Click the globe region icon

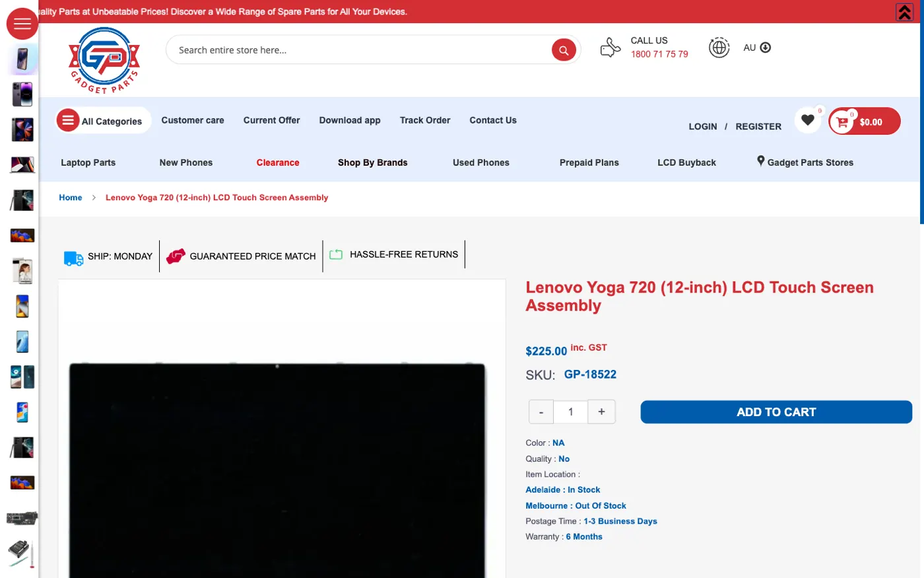pos(719,48)
